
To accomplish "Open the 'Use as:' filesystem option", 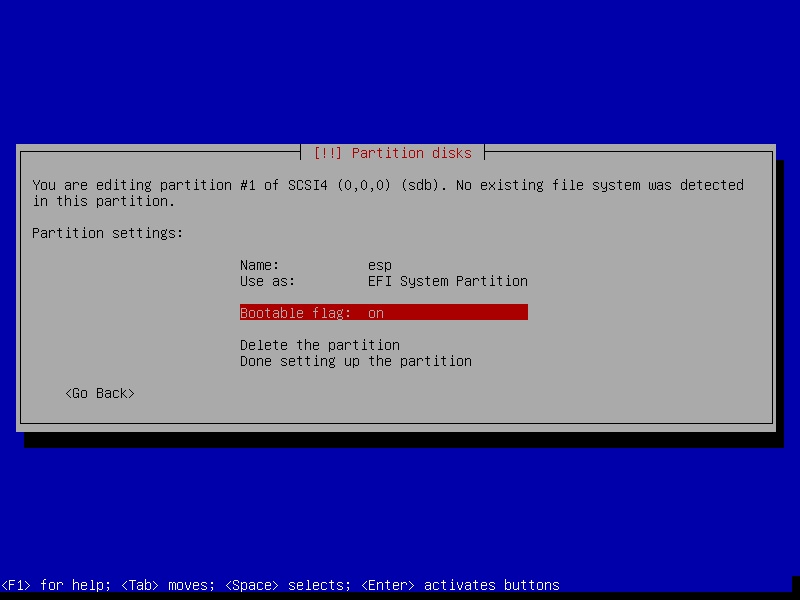I will (x=267, y=281).
